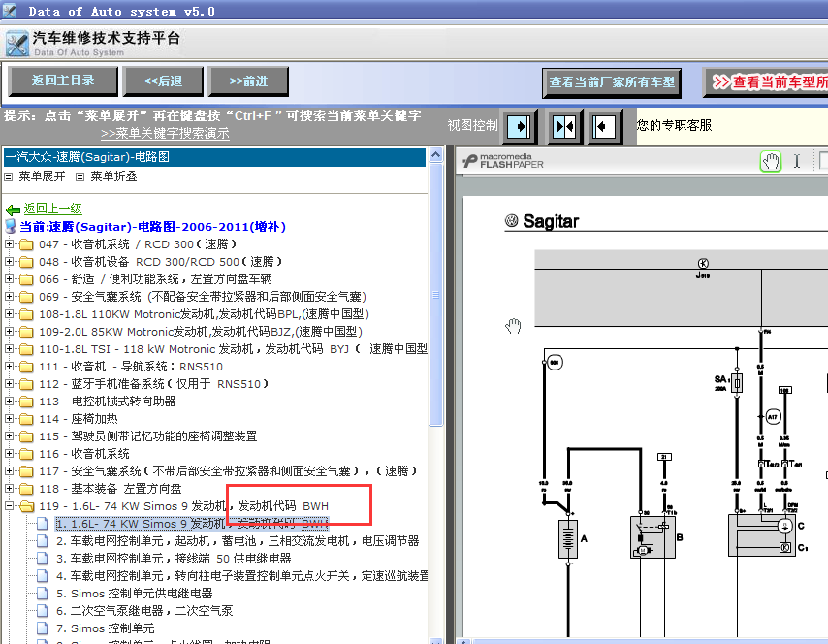Expand the 066 舒适/便利功能系统 node
The image size is (828, 644).
click(9, 279)
